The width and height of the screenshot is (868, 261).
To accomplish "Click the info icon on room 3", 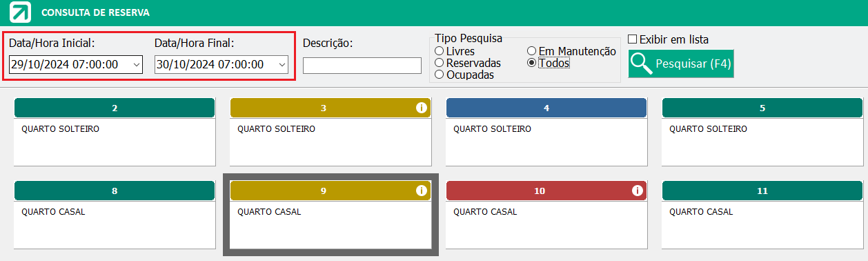I will click(421, 108).
